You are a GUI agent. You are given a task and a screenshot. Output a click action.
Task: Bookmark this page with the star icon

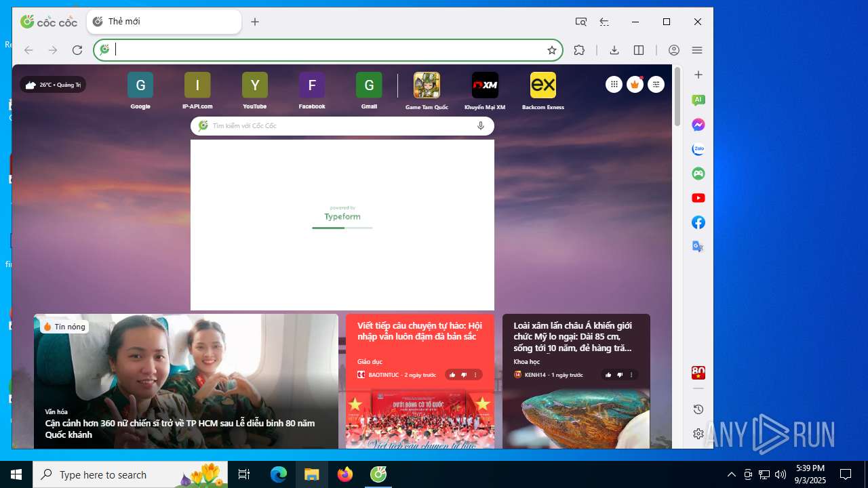pyautogui.click(x=552, y=50)
